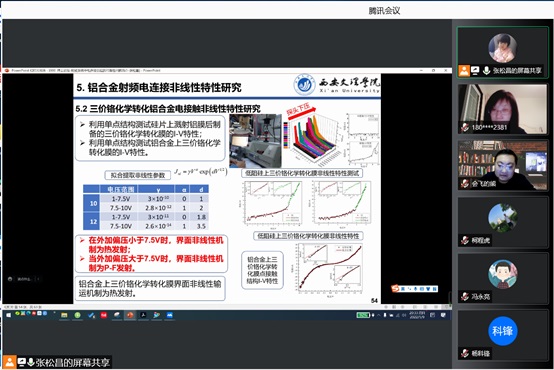Open File Explorer from the taskbar
This screenshot has height=370, width=554.
64,315
